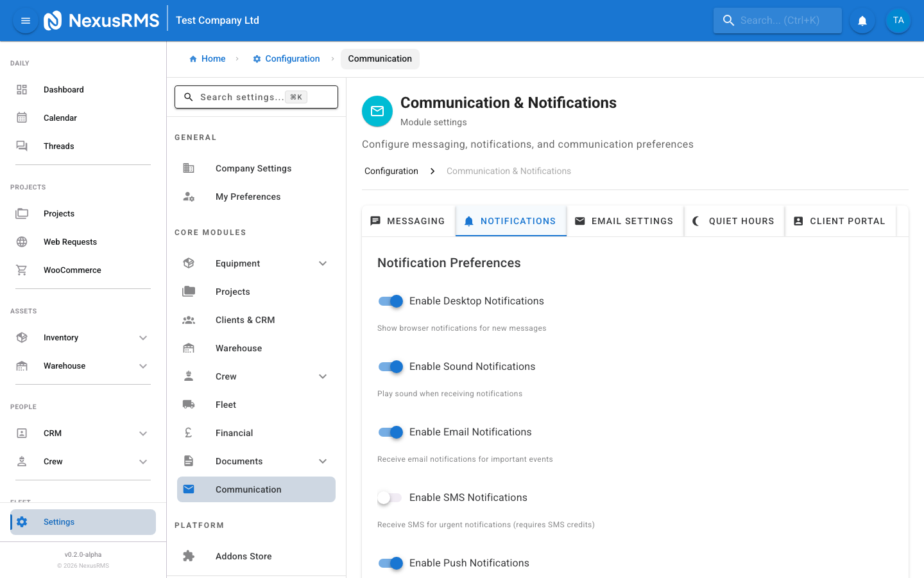Expand Inventory in the left sidebar
The height and width of the screenshot is (578, 924).
coord(143,338)
